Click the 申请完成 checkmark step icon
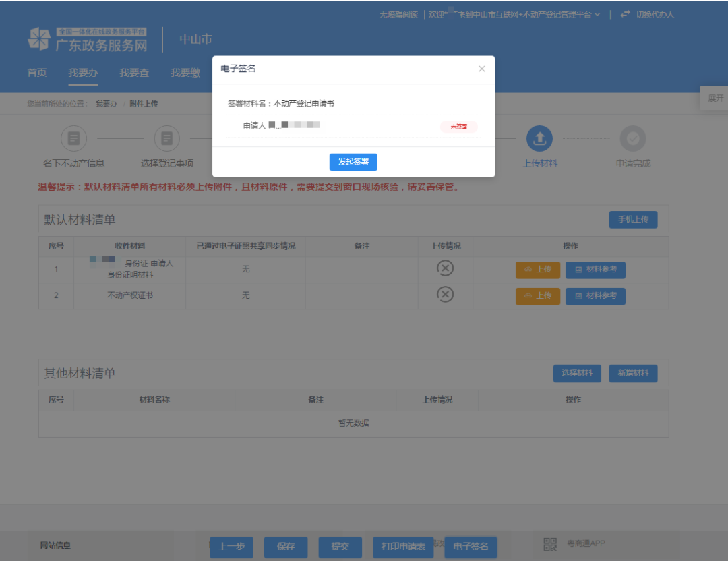 click(632, 140)
